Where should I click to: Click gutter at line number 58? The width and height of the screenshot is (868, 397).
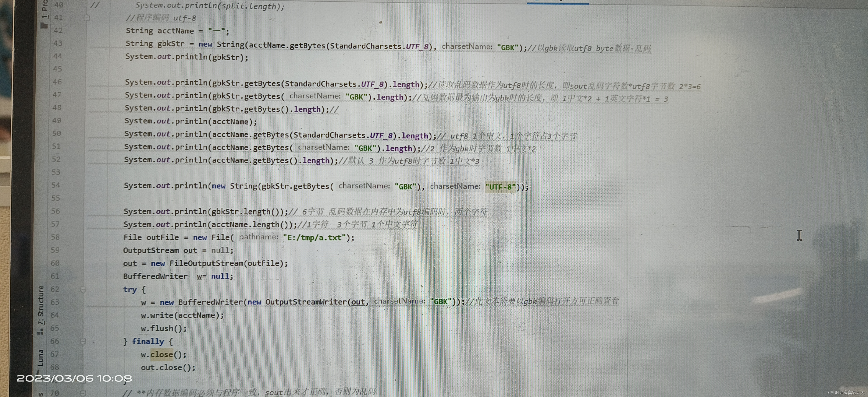pos(55,237)
